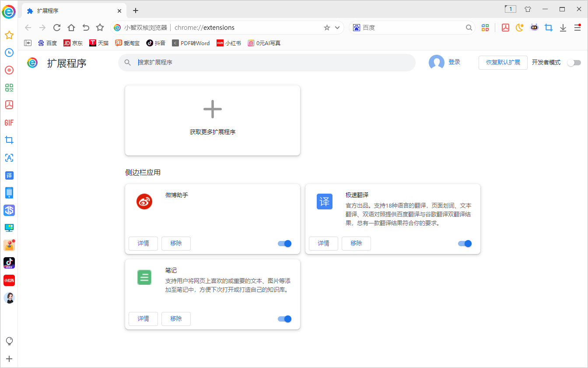Viewport: 588px width, 368px height.
Task: Open the Douyin icon in the sidebar
Action: click(9, 263)
